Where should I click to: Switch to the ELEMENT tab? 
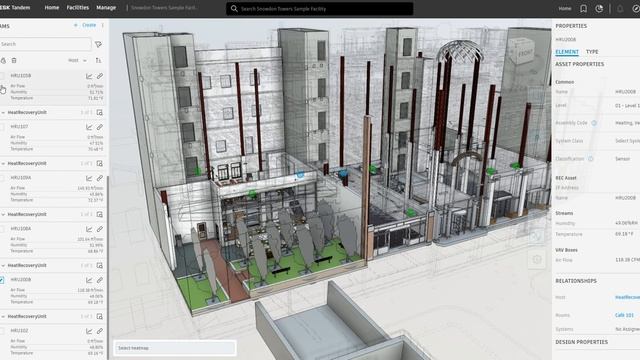coord(567,52)
